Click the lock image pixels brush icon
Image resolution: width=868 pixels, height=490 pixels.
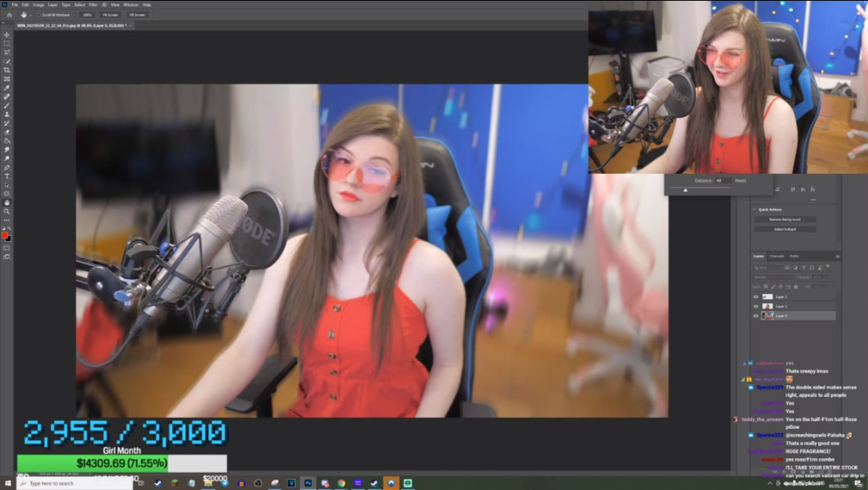point(773,287)
